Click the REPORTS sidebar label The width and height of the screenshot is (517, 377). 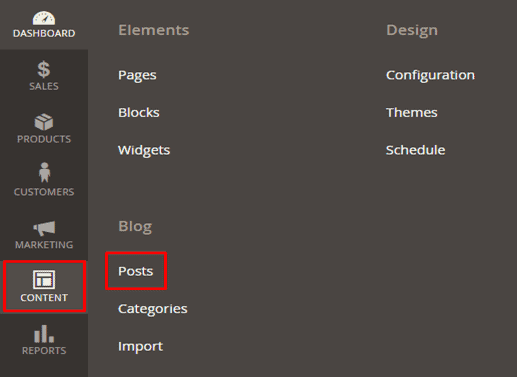44,351
